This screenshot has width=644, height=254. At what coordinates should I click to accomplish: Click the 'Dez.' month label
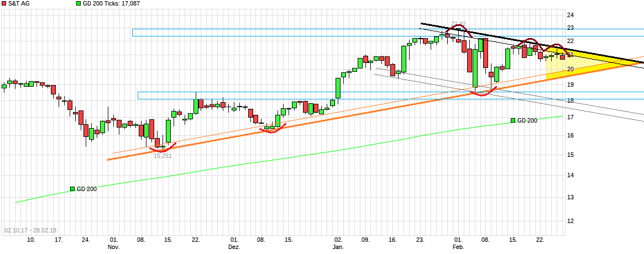(x=234, y=247)
